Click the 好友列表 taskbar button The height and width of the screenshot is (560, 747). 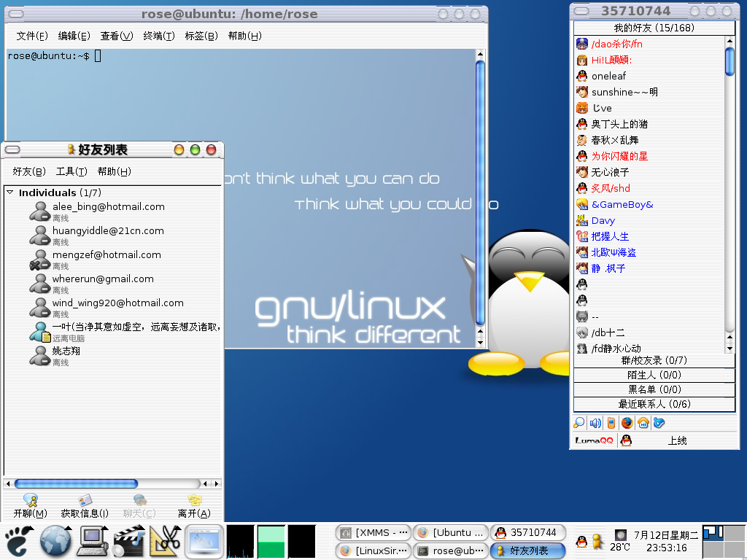(x=527, y=551)
